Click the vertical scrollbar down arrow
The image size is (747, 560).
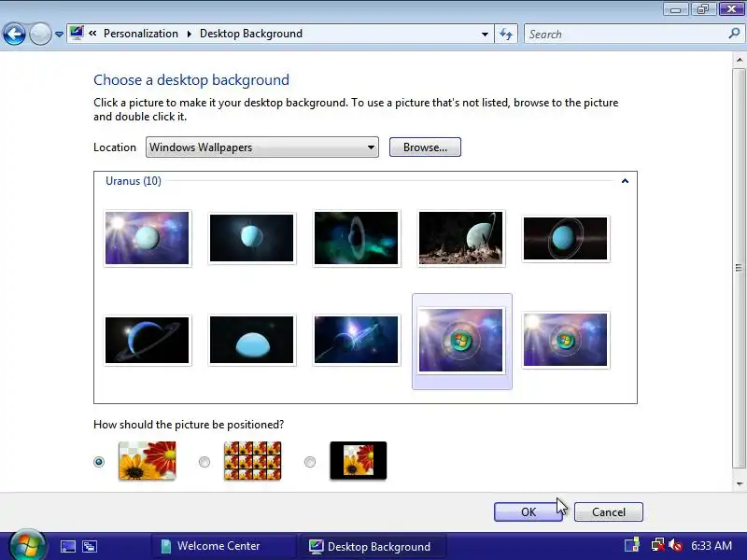point(740,483)
